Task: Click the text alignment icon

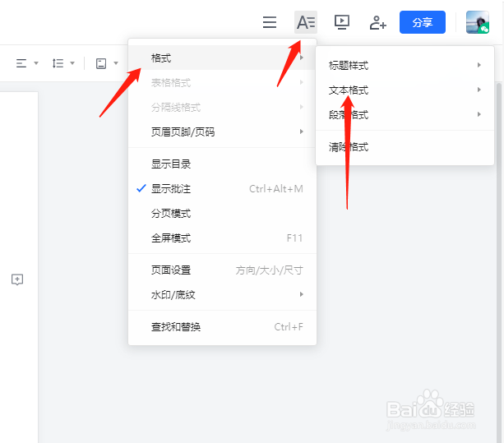Action: pos(21,63)
